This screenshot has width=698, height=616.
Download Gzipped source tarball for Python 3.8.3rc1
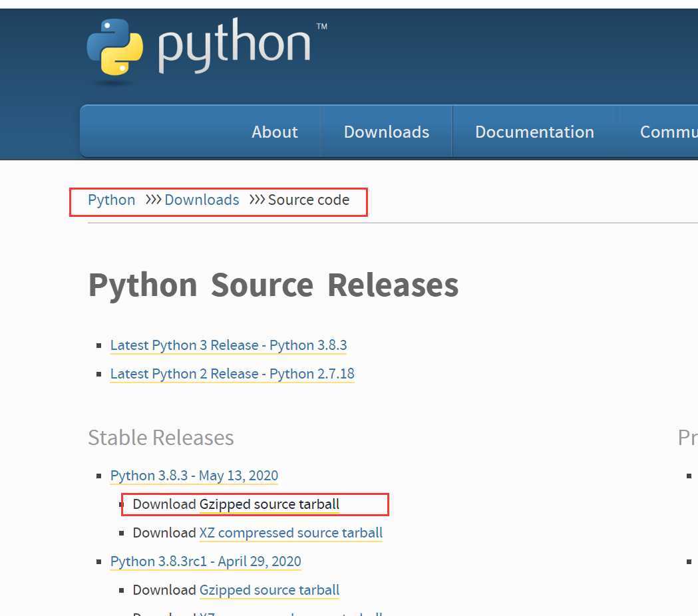coord(269,590)
